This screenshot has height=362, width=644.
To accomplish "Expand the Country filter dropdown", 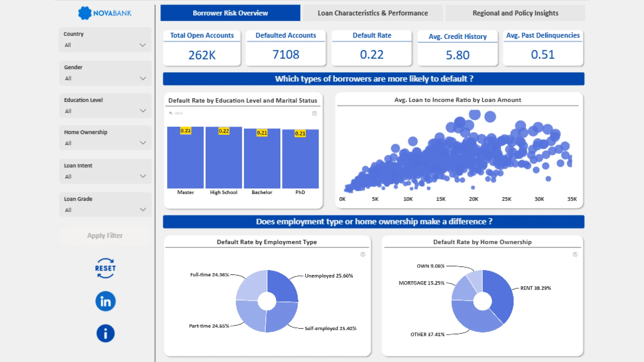I will 142,45.
